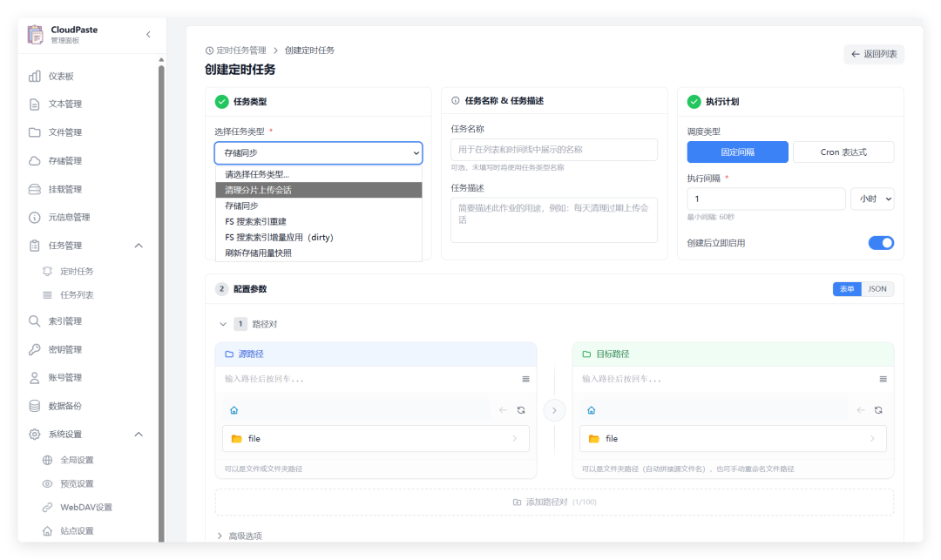This screenshot has width=941, height=560.
Task: Switch schedule type to Cron 表达式
Action: pyautogui.click(x=843, y=152)
